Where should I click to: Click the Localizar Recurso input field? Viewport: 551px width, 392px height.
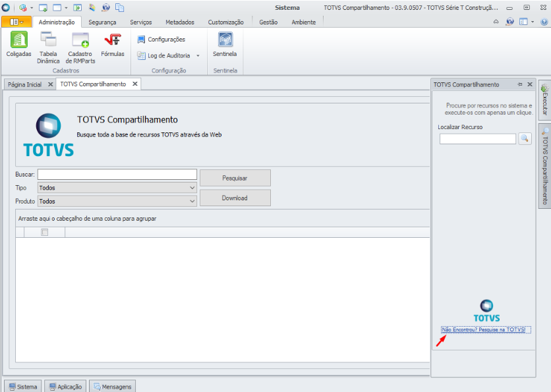[x=478, y=139]
